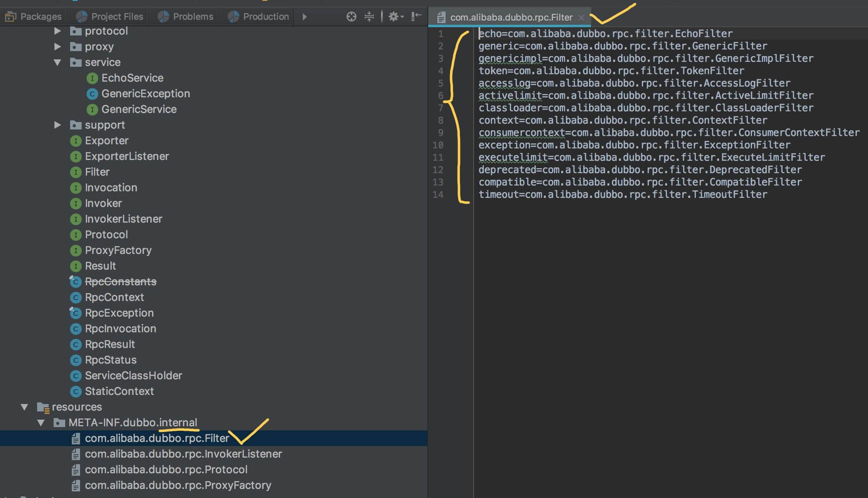Click the collapse all icon in project toolbar
The width and height of the screenshot is (868, 498).
point(369,16)
